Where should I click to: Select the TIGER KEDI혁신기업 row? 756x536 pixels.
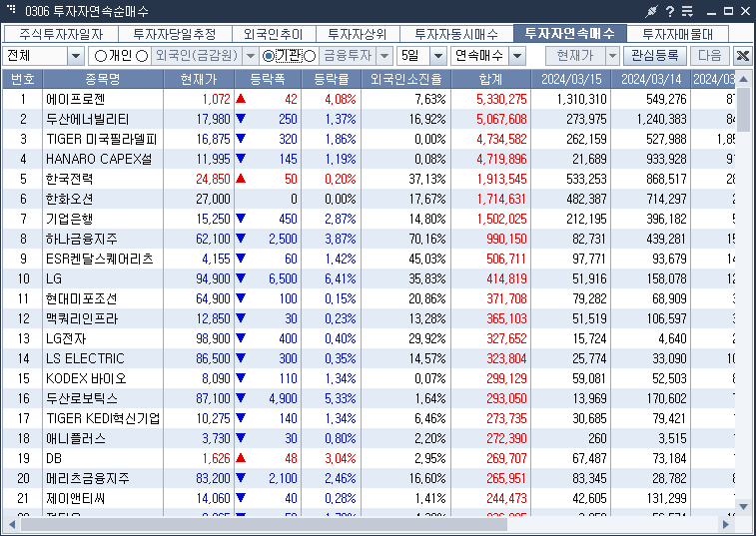pyautogui.click(x=369, y=418)
